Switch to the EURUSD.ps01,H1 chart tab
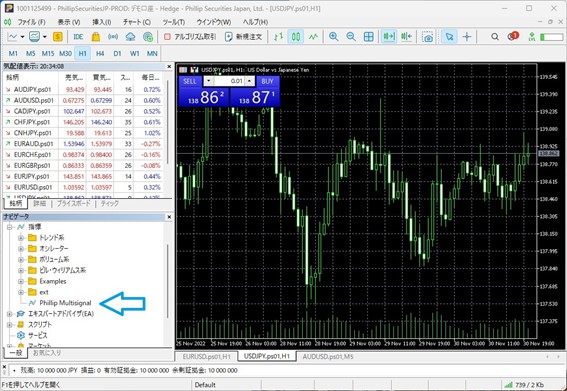 point(206,357)
